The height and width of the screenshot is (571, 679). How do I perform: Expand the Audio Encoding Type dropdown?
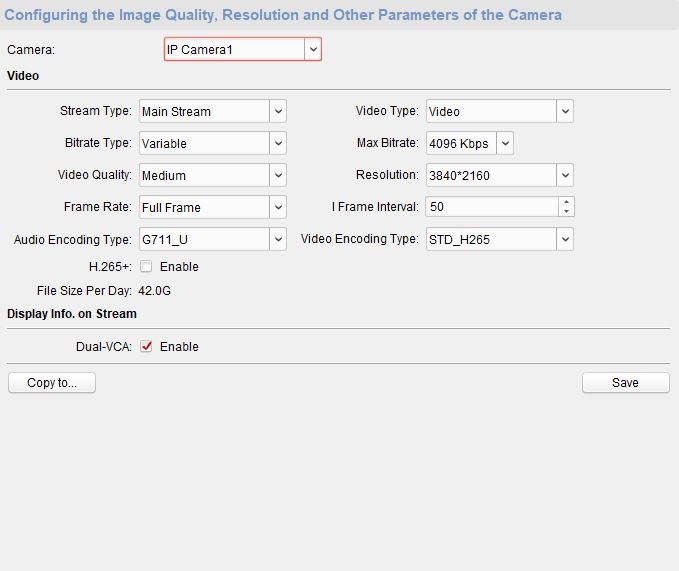point(278,239)
